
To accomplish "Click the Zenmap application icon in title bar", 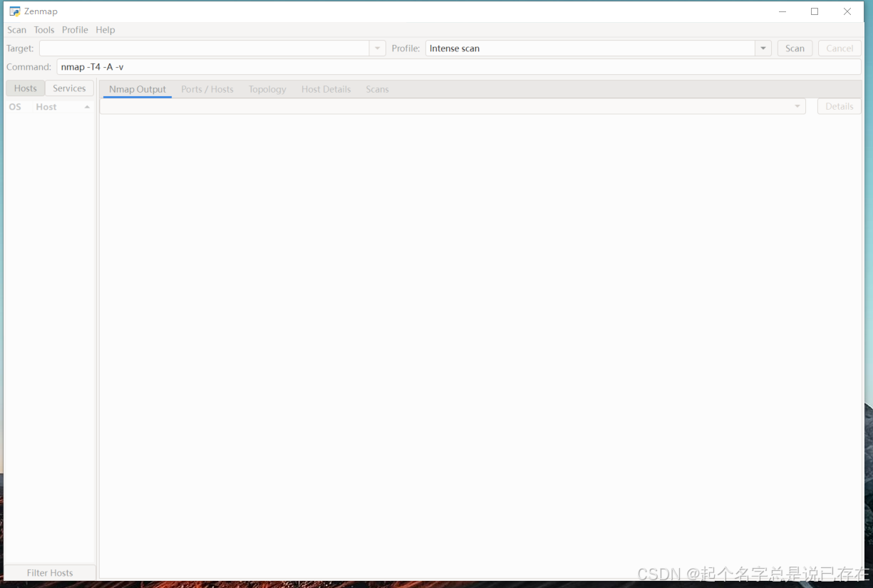I will [x=14, y=11].
